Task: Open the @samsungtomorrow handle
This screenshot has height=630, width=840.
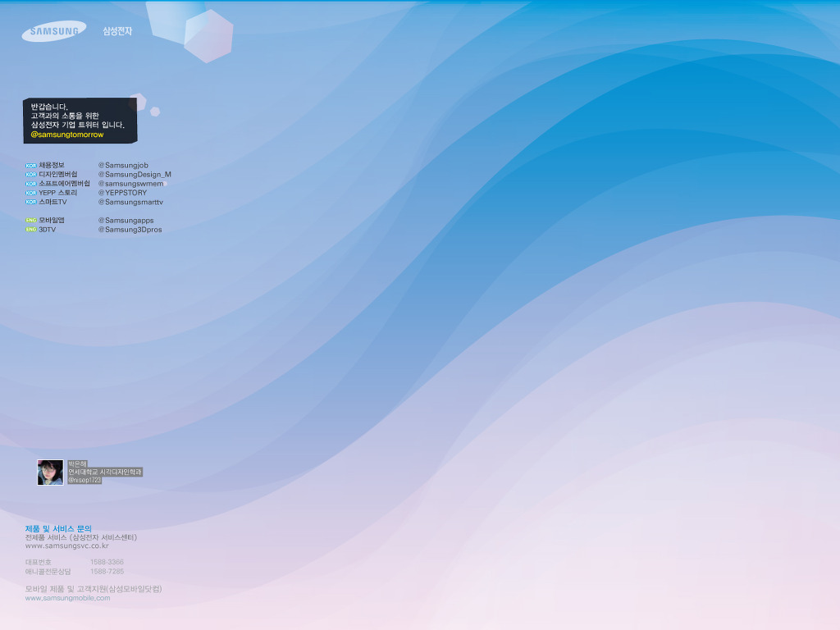Action: tap(67, 135)
